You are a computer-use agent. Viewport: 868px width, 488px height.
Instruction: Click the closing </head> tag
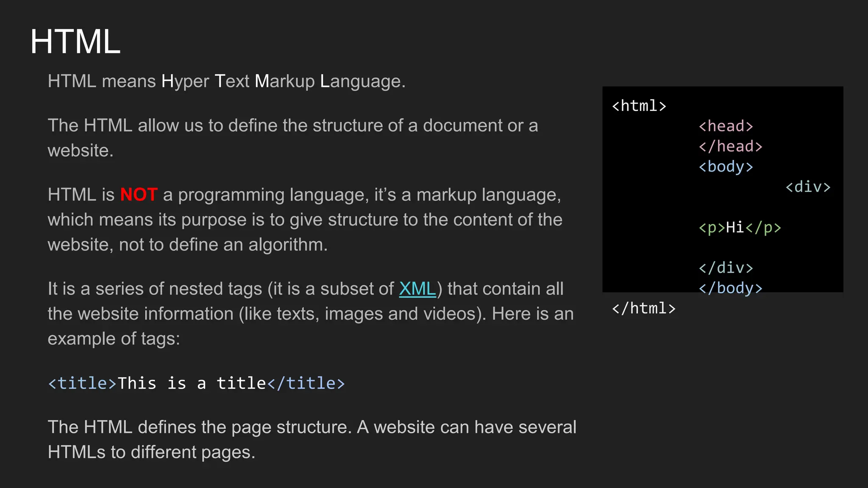(x=730, y=147)
